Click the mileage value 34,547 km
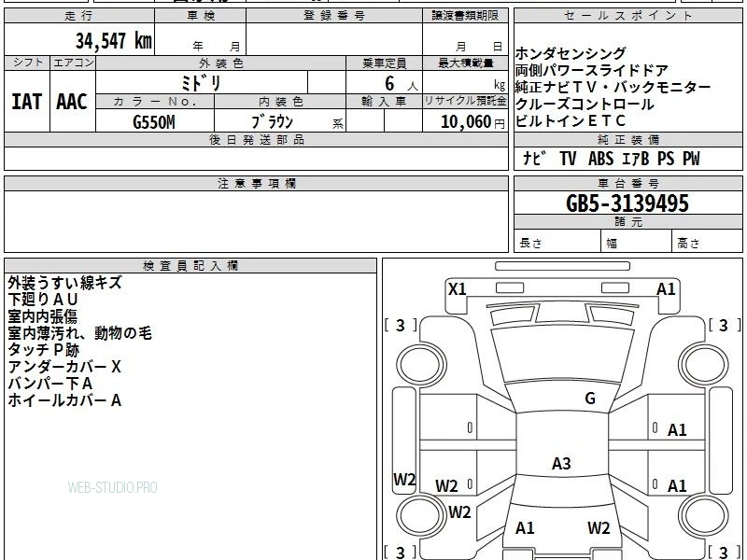Screen dimensions: 747x560 point(113,40)
